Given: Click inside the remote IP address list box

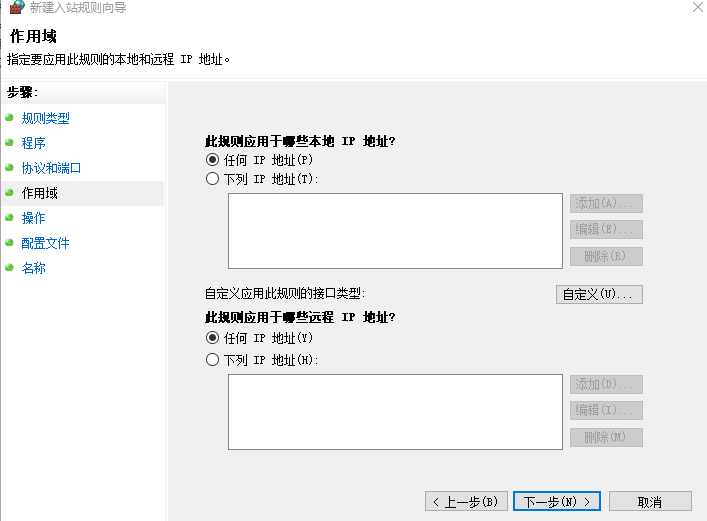Looking at the screenshot, I should click(395, 412).
